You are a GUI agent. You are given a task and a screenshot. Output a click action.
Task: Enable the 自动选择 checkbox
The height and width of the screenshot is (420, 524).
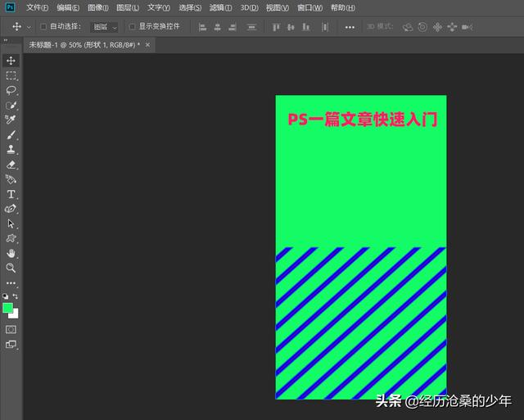pyautogui.click(x=43, y=26)
